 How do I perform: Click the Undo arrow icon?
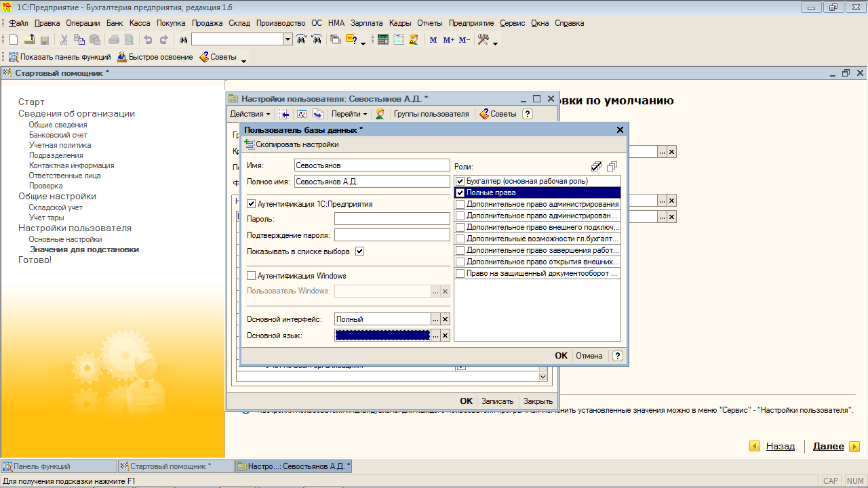148,40
